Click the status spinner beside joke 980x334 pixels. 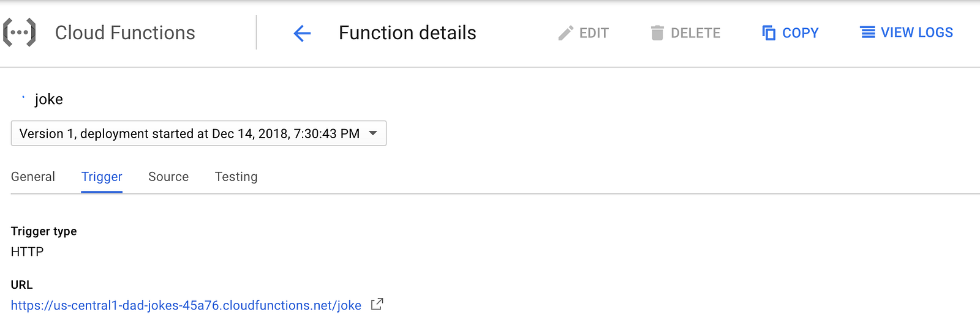click(x=23, y=97)
